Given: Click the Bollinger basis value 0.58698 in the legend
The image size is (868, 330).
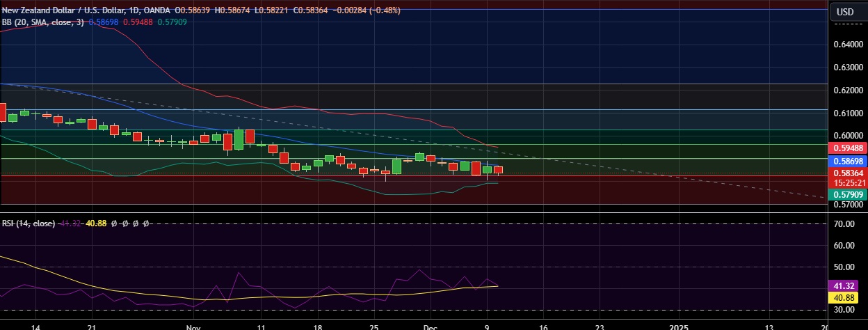Looking at the screenshot, I should 103,22.
